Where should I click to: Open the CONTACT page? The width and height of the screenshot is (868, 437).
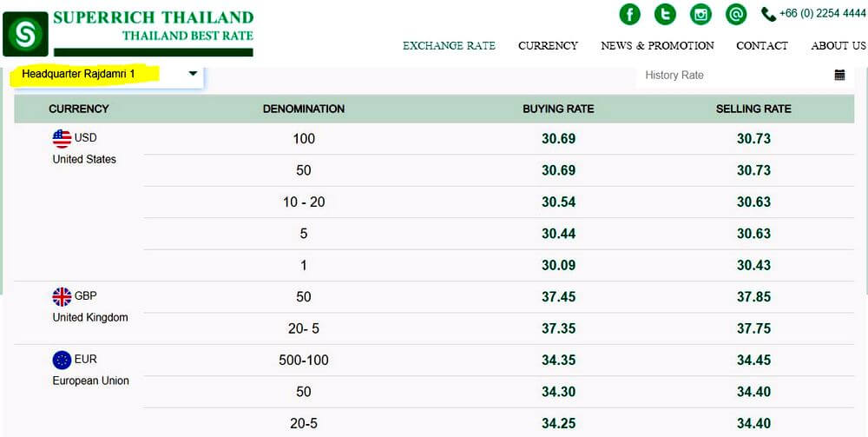[x=761, y=46]
